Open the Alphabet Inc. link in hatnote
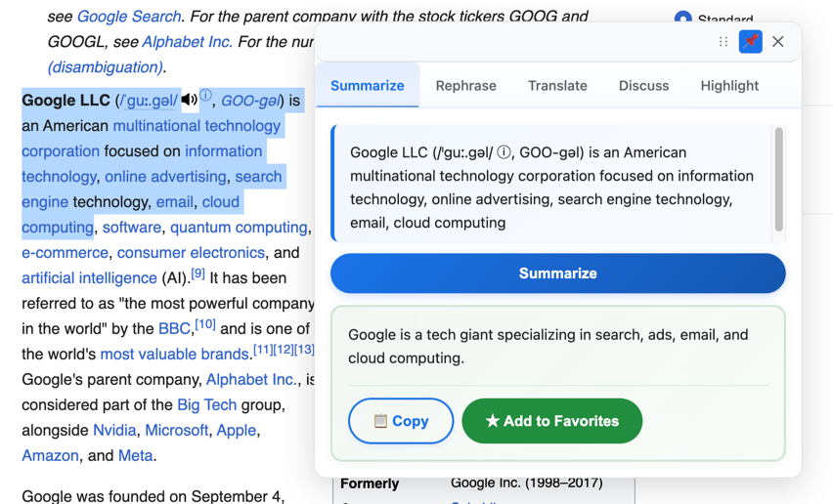Screen dimensions: 833x504 pyautogui.click(x=187, y=42)
